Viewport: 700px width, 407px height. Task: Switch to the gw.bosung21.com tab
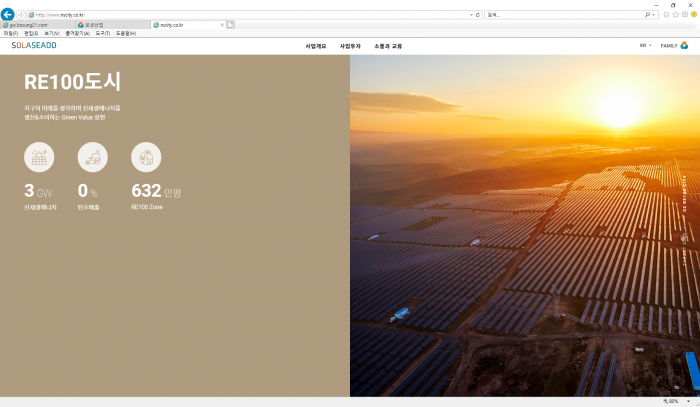coord(35,24)
